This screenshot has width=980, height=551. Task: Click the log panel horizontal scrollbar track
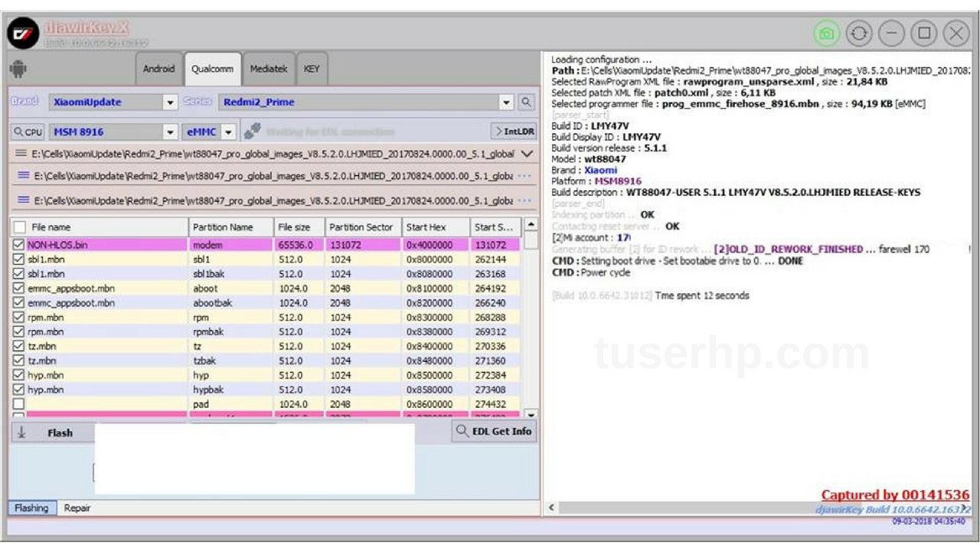pyautogui.click(x=758, y=508)
